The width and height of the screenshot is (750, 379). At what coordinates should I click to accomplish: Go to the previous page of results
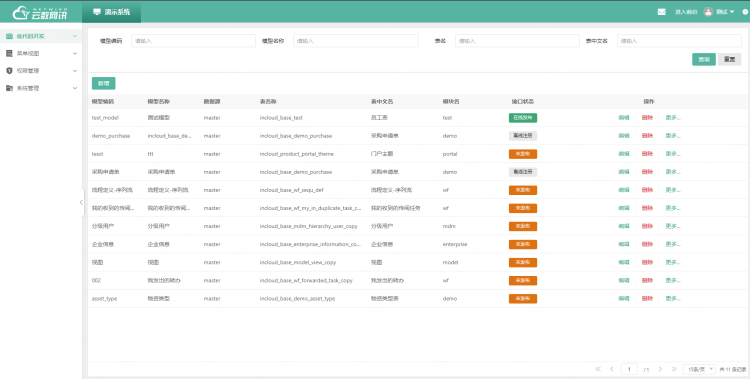[x=612, y=369]
